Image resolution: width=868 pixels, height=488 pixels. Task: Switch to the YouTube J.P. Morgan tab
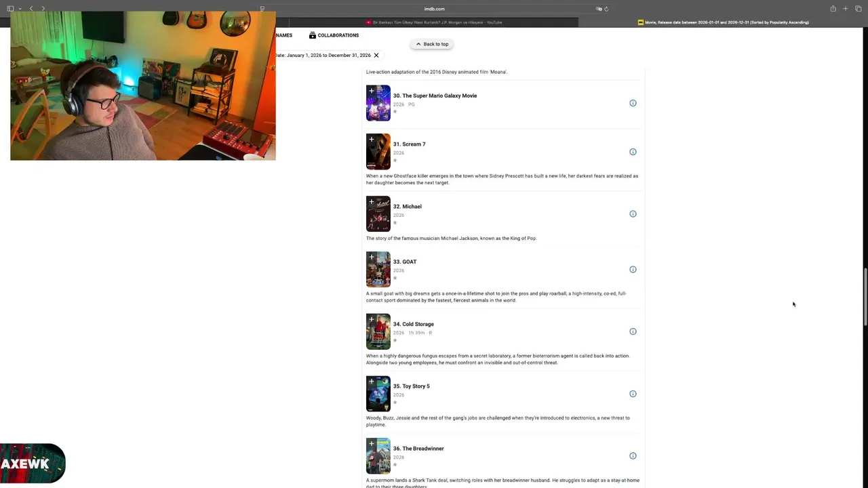[434, 22]
